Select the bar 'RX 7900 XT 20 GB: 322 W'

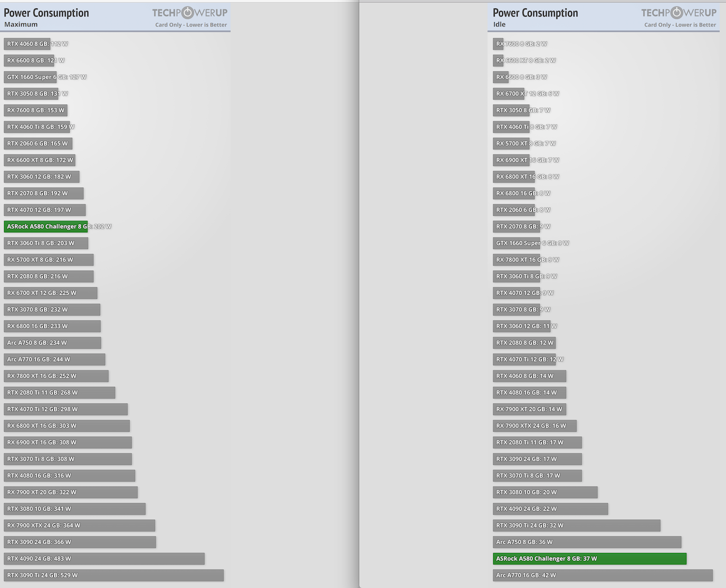(71, 492)
